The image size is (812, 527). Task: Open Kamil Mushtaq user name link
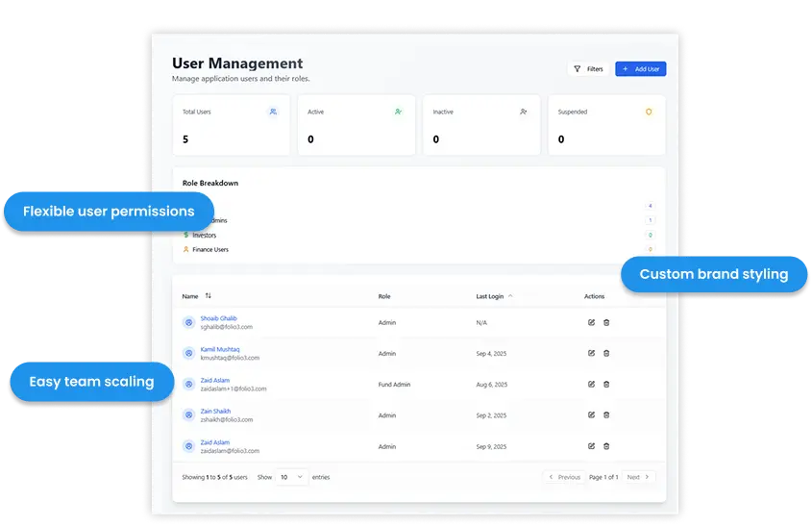[220, 349]
